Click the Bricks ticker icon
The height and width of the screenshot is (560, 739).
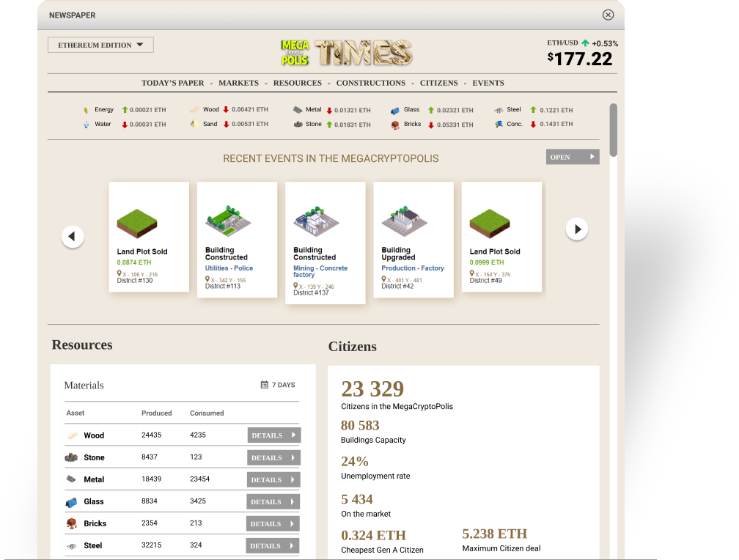coord(395,125)
